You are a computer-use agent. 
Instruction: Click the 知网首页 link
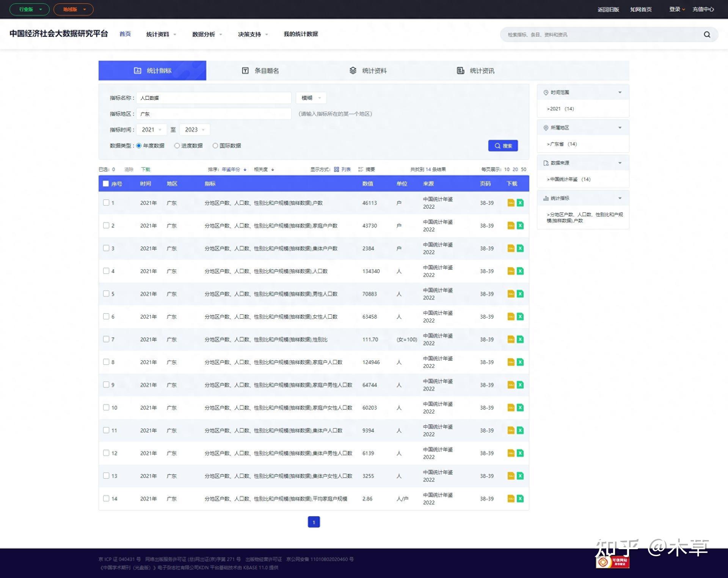pyautogui.click(x=641, y=9)
